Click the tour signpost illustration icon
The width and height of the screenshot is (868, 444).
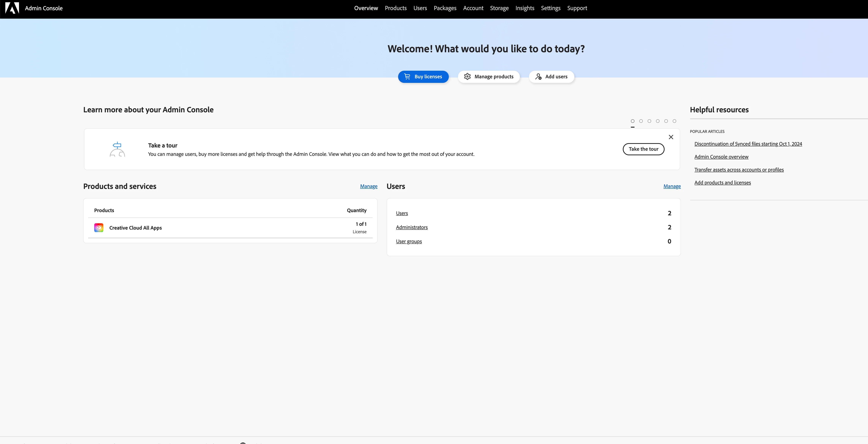click(x=117, y=149)
